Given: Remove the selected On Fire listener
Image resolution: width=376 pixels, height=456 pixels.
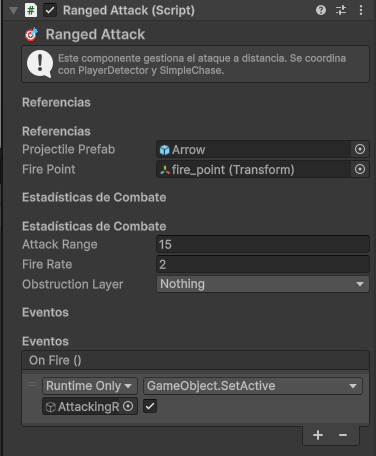Looking at the screenshot, I should [x=343, y=435].
